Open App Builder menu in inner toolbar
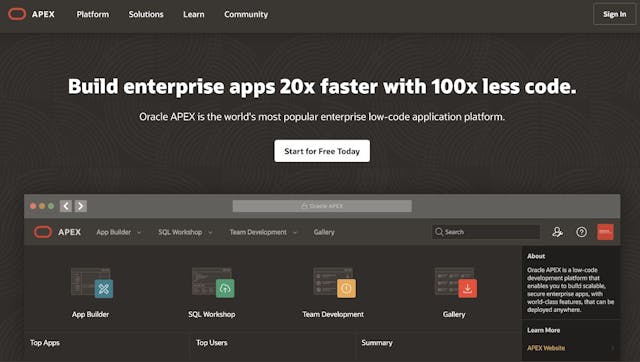 coord(113,232)
